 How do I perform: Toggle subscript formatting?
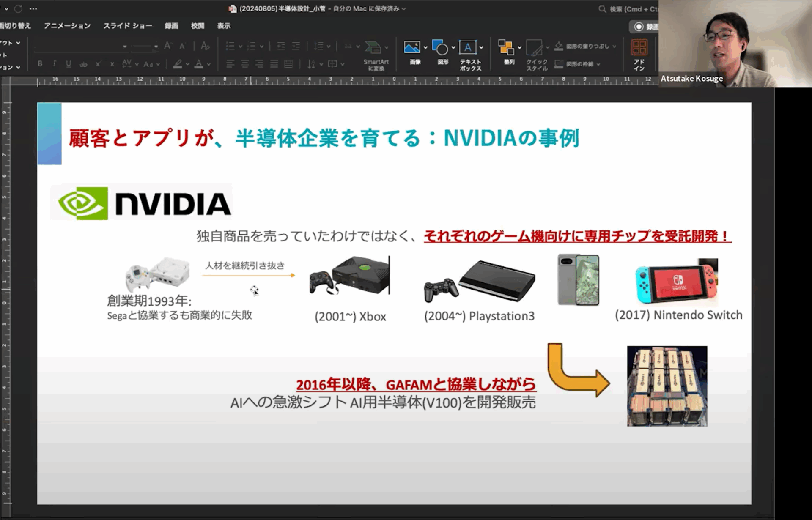[112, 64]
